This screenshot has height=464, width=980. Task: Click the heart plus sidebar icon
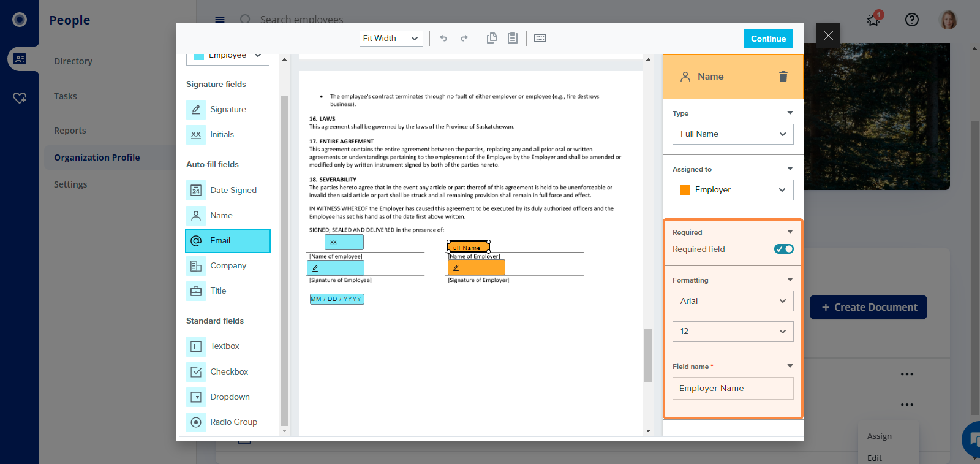pyautogui.click(x=20, y=98)
